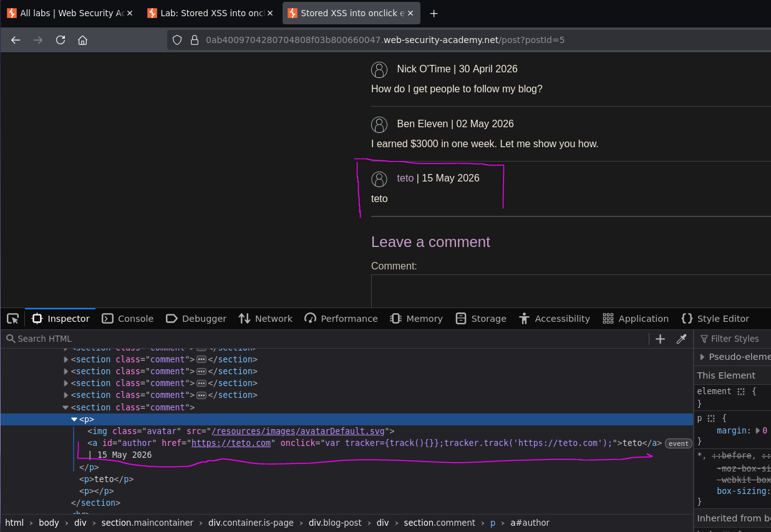771x532 pixels.
Task: Select the '| 15 May 2026' text node
Action: coord(120,455)
